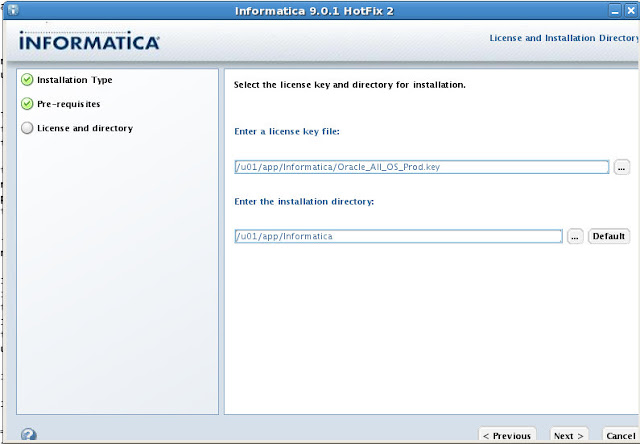Click the 'Enter a license key file:' label

click(x=287, y=131)
